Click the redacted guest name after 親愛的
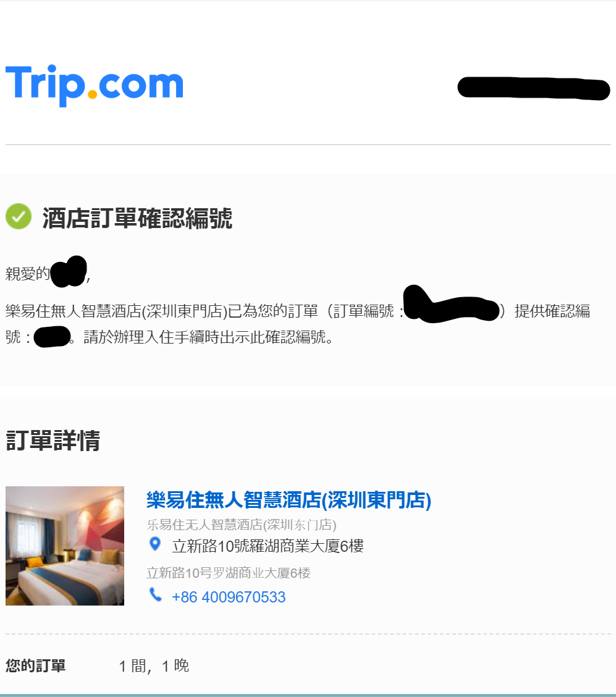The width and height of the screenshot is (616, 697). coord(69,271)
